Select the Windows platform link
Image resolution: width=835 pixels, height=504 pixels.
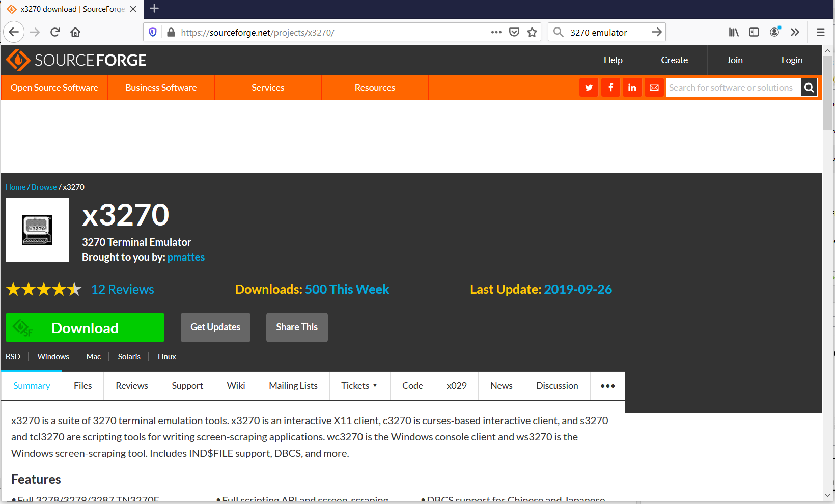pyautogui.click(x=53, y=357)
